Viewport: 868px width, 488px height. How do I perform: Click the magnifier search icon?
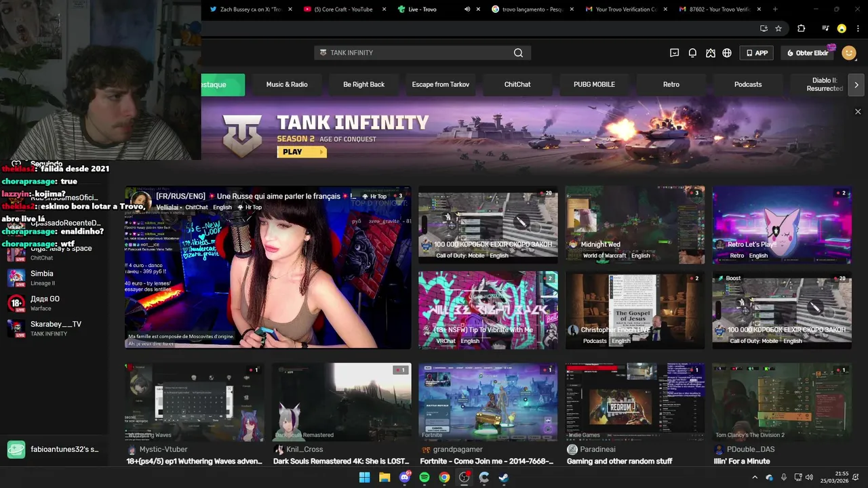coord(518,53)
